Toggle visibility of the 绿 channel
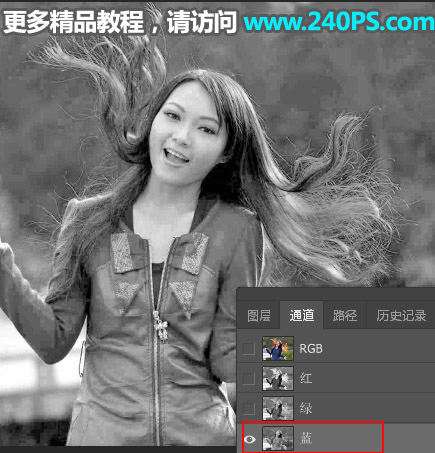Image resolution: width=435 pixels, height=453 pixels. (x=249, y=408)
